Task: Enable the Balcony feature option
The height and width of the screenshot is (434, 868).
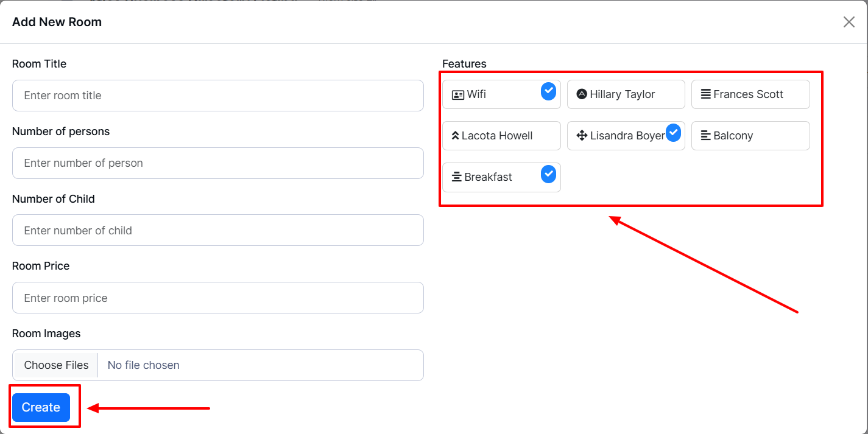Action: (750, 136)
